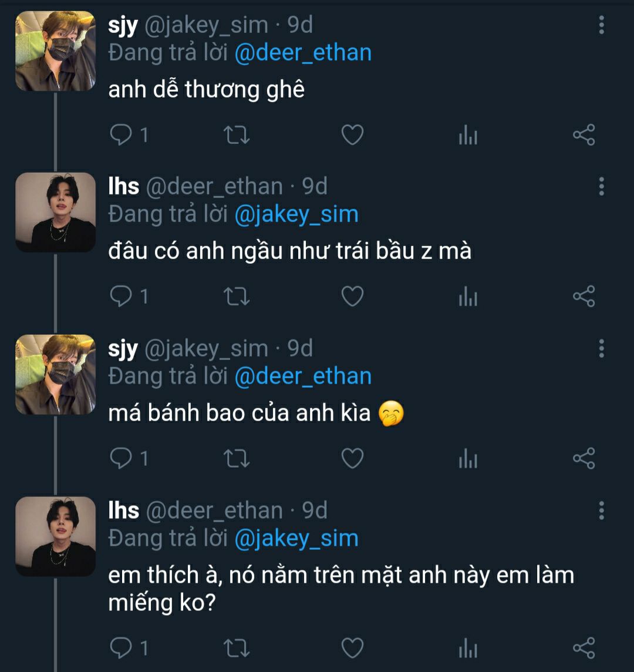Open @jakey_sim mention above "đâu có anh ngầu"
Viewport: 634px width, 672px height.
coord(296,214)
